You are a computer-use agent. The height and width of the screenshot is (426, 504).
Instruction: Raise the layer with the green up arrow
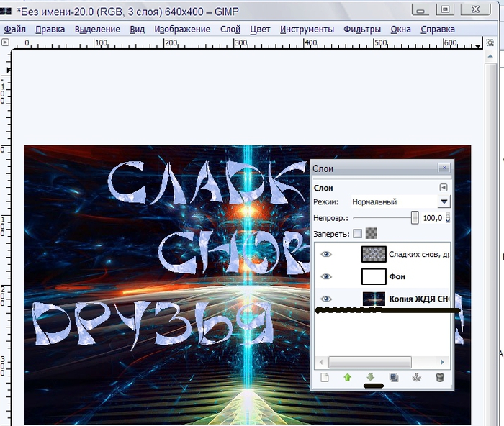tap(348, 377)
